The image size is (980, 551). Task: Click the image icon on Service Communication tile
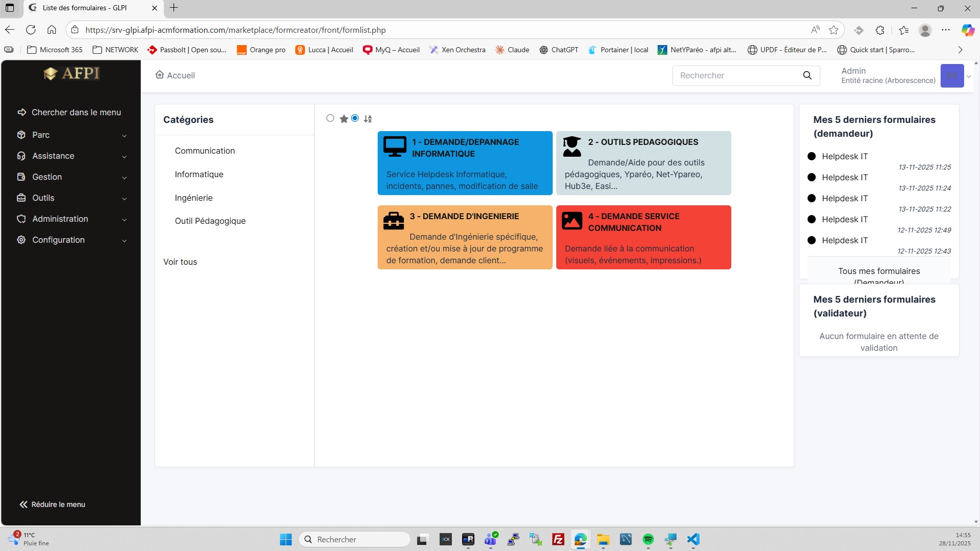(572, 221)
